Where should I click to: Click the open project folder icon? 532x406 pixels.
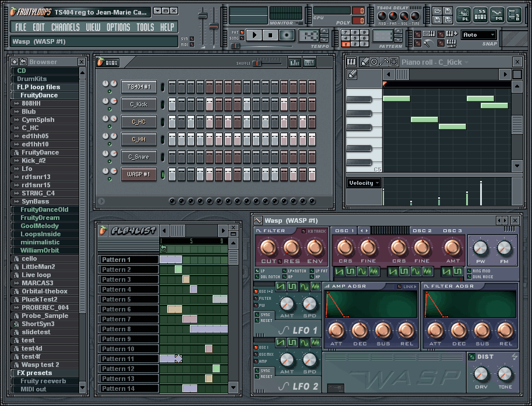click(x=438, y=11)
